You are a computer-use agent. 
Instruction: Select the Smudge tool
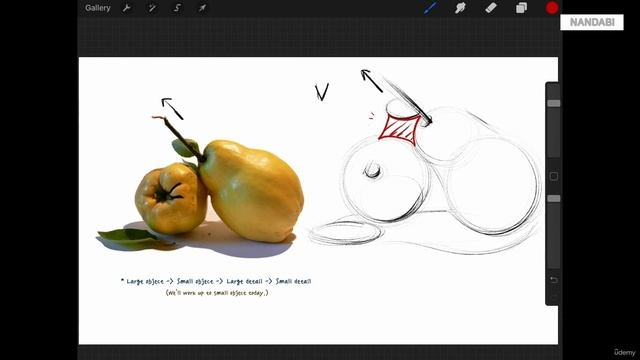click(460, 8)
